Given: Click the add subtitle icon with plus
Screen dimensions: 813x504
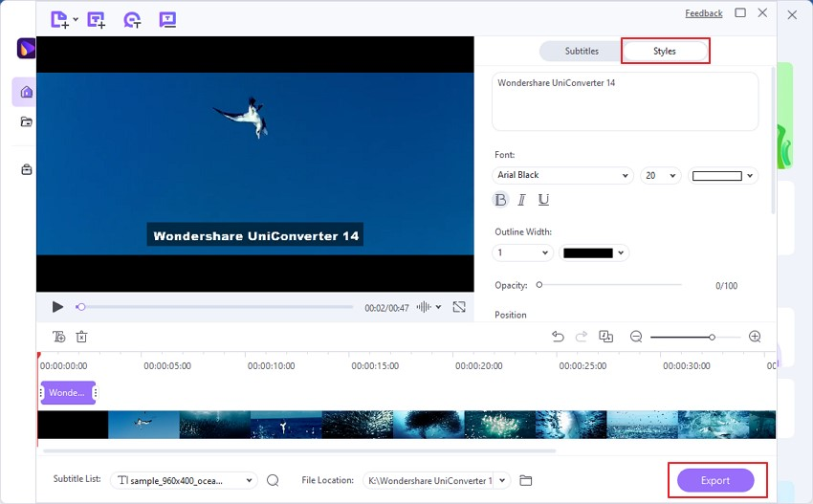Looking at the screenshot, I should click(96, 19).
